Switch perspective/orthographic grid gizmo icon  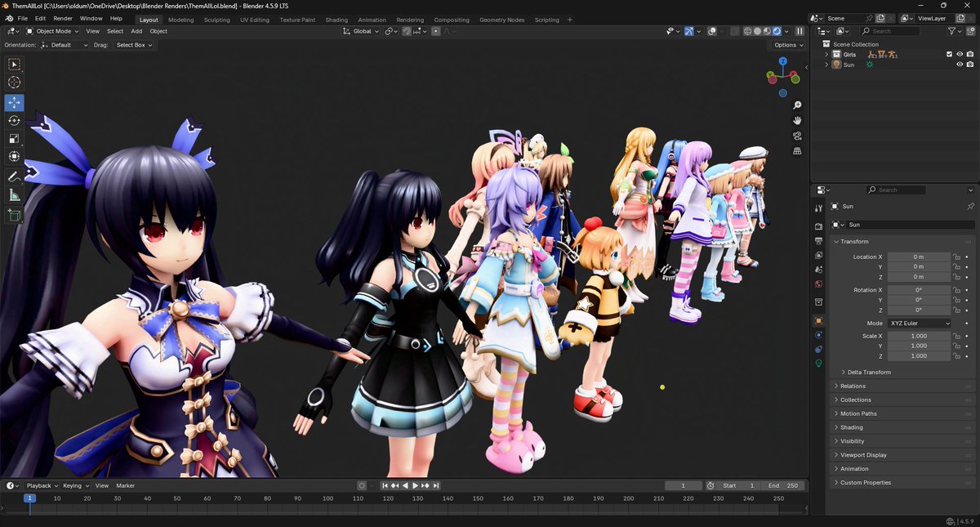(797, 150)
